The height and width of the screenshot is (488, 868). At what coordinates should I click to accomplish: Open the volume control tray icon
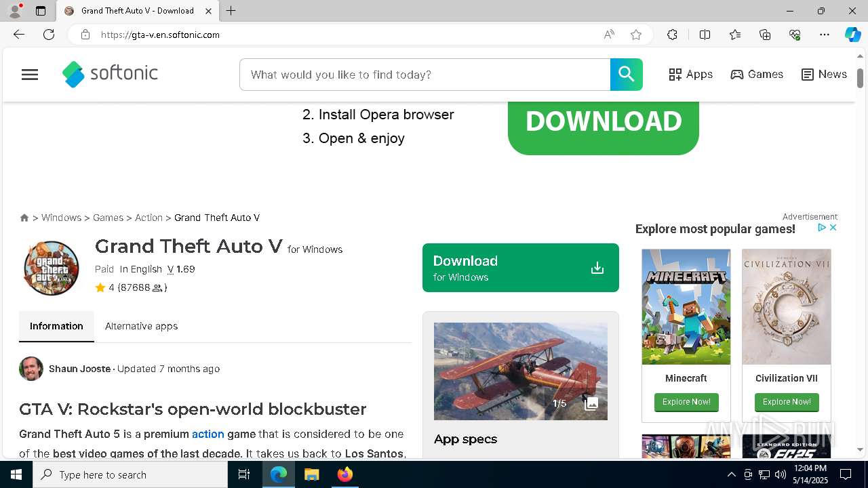tap(780, 474)
